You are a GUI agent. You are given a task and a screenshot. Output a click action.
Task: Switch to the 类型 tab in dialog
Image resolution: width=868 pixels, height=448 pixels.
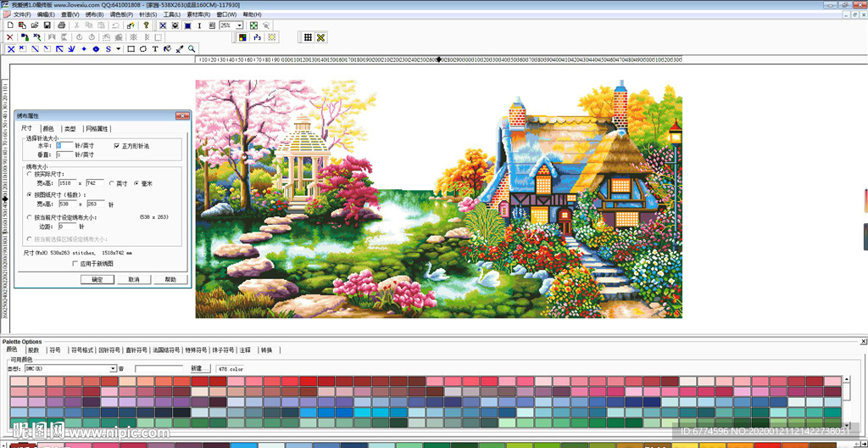70,129
